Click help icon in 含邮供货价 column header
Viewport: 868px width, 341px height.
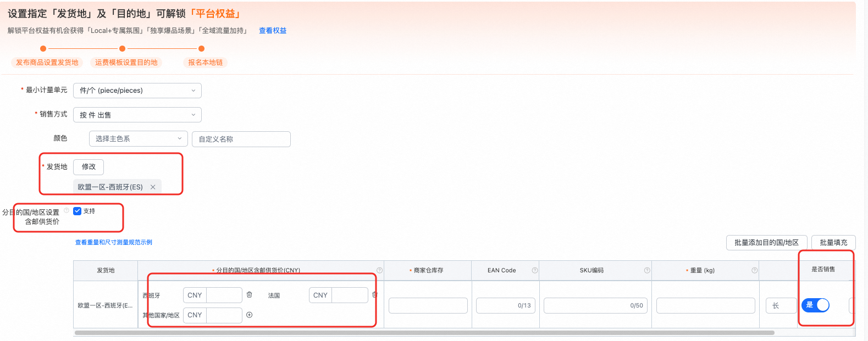click(379, 270)
